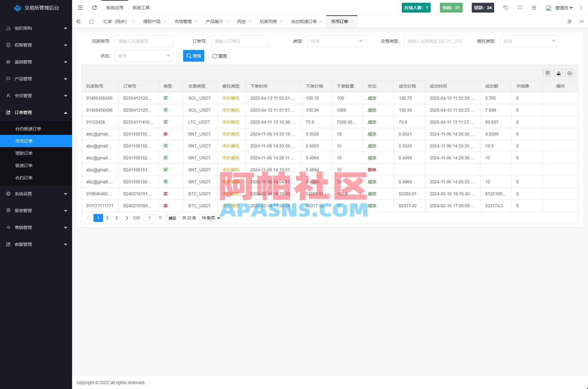Image resolution: width=588 pixels, height=389 pixels.
Task: Click the lock screen icon in the header
Action: point(534,8)
